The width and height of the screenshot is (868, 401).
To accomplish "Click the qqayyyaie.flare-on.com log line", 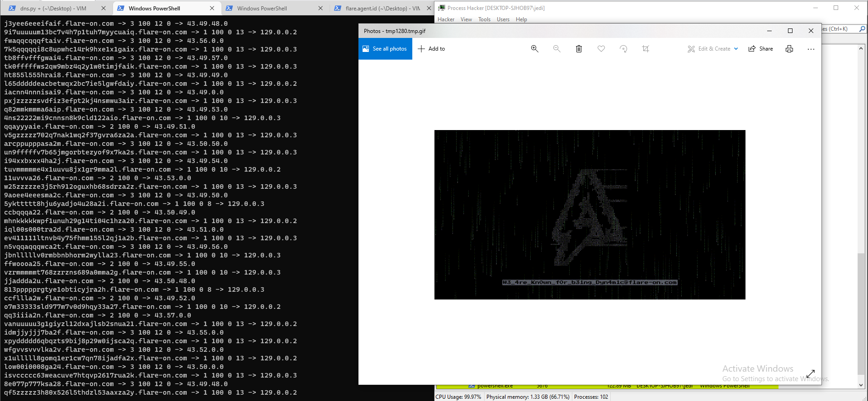I will tap(99, 126).
